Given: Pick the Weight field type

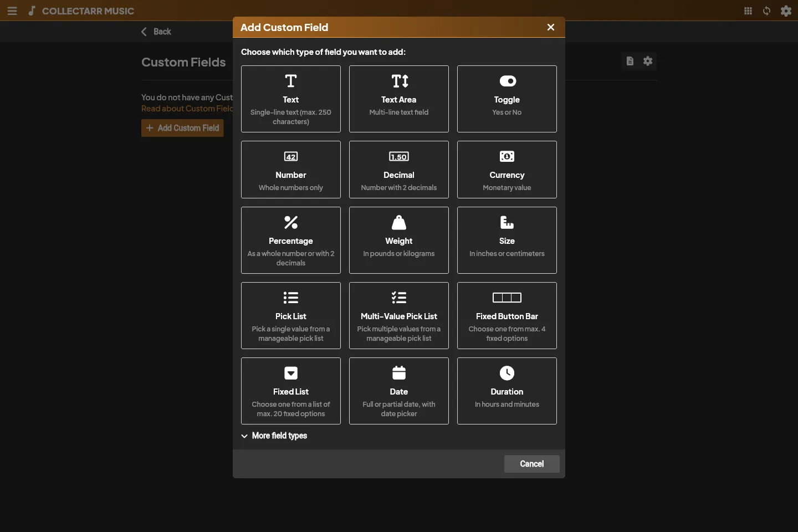Looking at the screenshot, I should [399, 240].
